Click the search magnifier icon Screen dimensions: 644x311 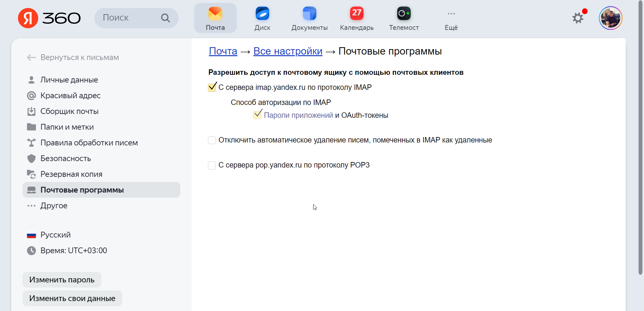(x=165, y=18)
